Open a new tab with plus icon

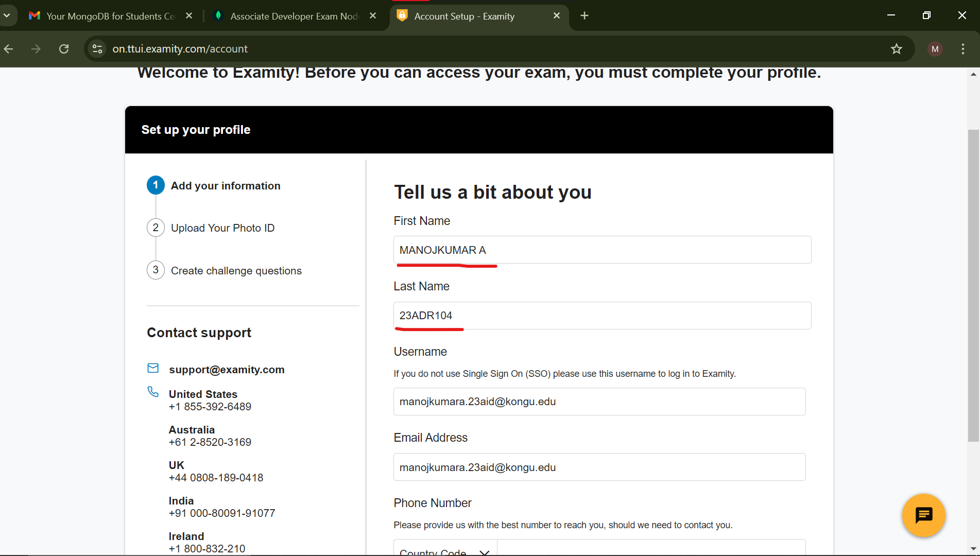(x=584, y=16)
